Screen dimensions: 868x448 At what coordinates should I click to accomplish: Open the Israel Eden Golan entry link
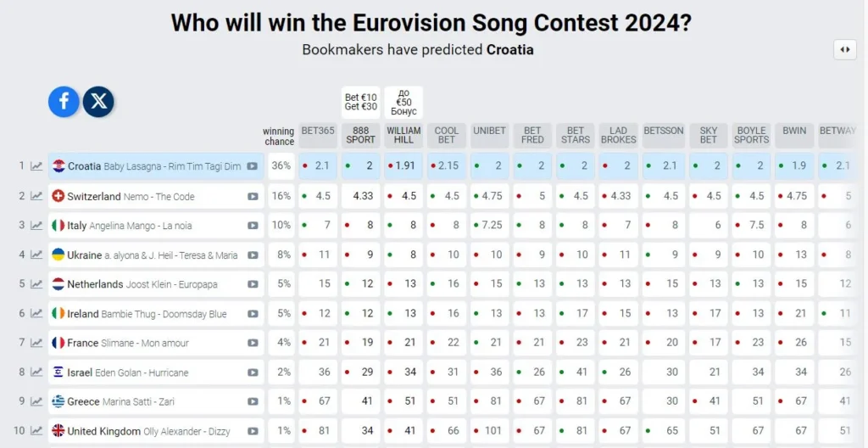point(127,372)
